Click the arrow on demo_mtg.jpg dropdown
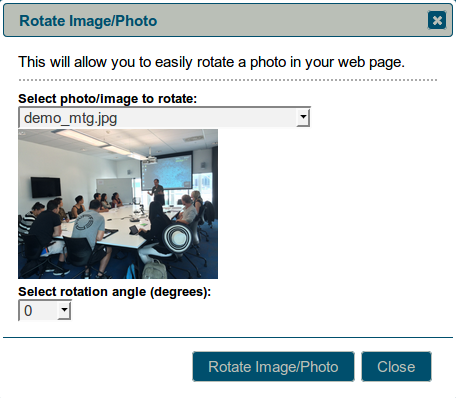The height and width of the screenshot is (398, 456). pos(303,117)
